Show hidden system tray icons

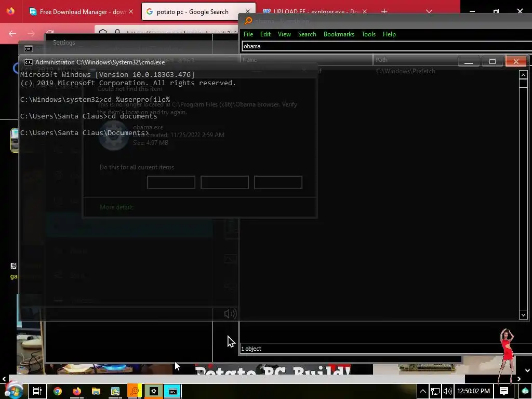(x=423, y=391)
